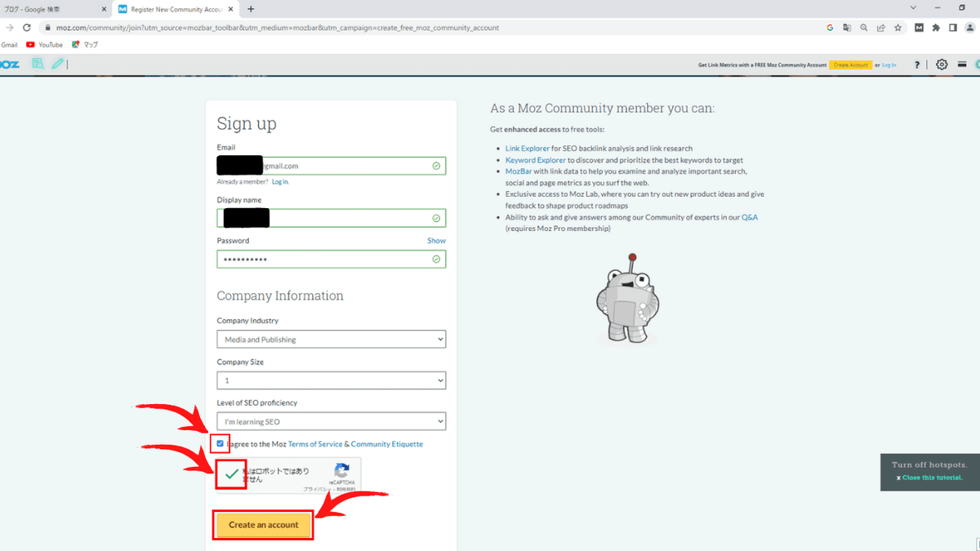Open the MozBar extension icon
The width and height of the screenshot is (980, 551).
920,27
